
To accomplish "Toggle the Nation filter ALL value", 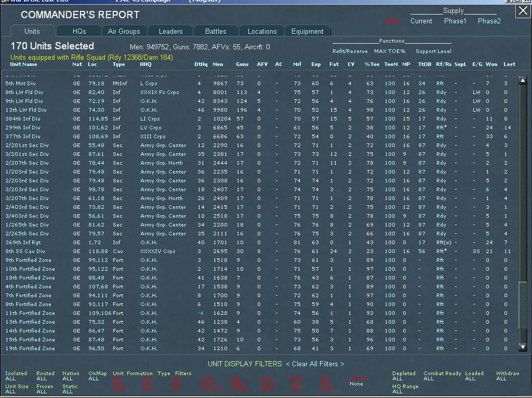I will [x=68, y=379].
